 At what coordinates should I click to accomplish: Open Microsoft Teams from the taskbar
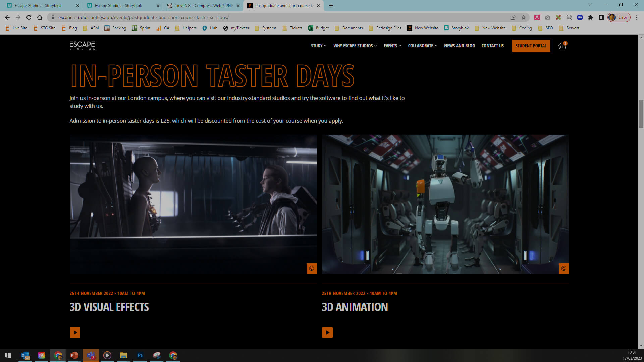pyautogui.click(x=91, y=355)
